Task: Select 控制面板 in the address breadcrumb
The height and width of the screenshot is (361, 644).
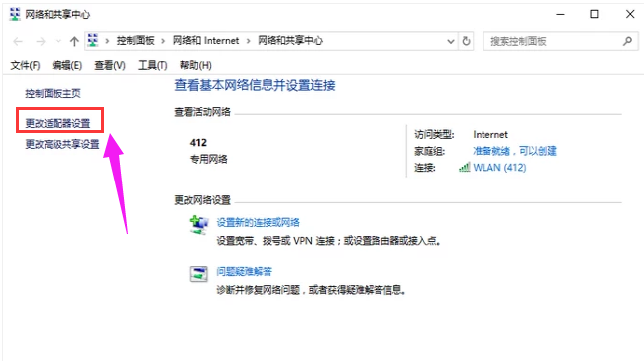Action: pos(135,41)
